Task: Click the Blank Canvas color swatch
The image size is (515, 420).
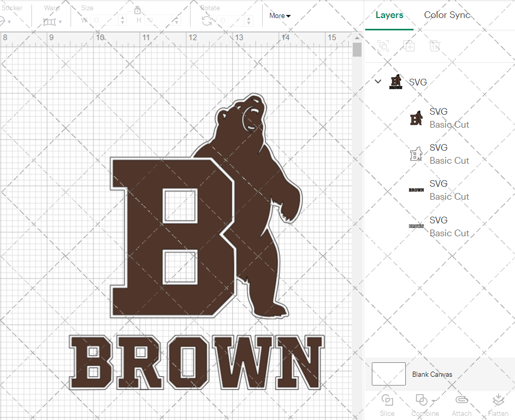Action: [388, 374]
